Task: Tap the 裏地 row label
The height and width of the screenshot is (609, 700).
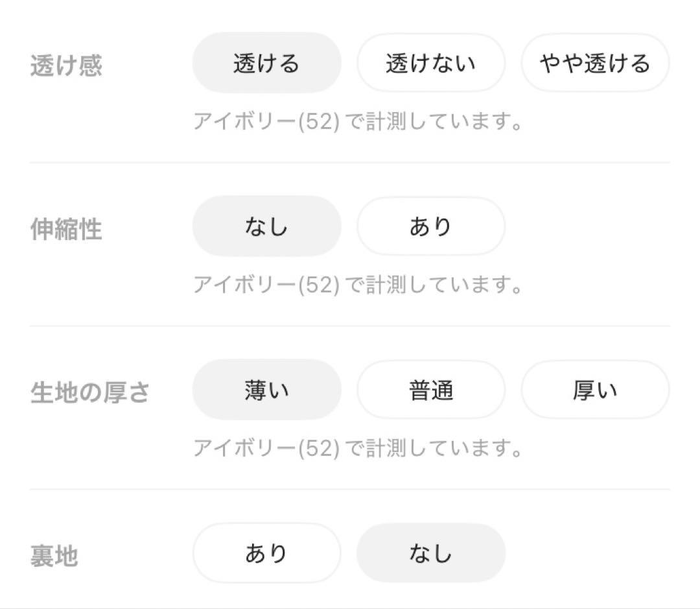Action: pyautogui.click(x=54, y=556)
